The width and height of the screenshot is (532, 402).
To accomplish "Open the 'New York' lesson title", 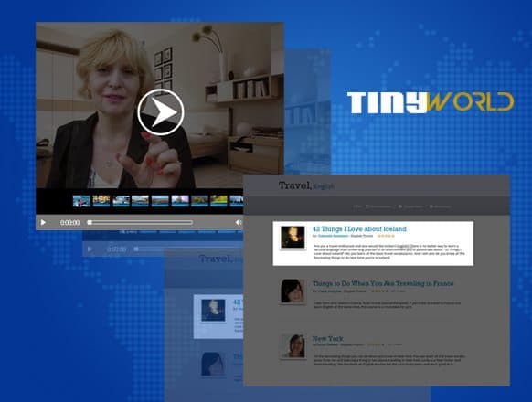I will (x=328, y=339).
